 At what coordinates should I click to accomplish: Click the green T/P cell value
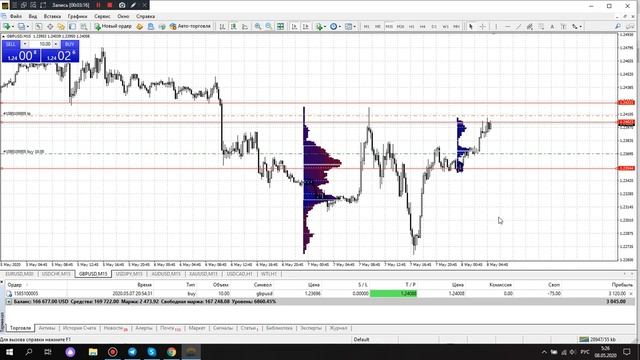(393, 293)
